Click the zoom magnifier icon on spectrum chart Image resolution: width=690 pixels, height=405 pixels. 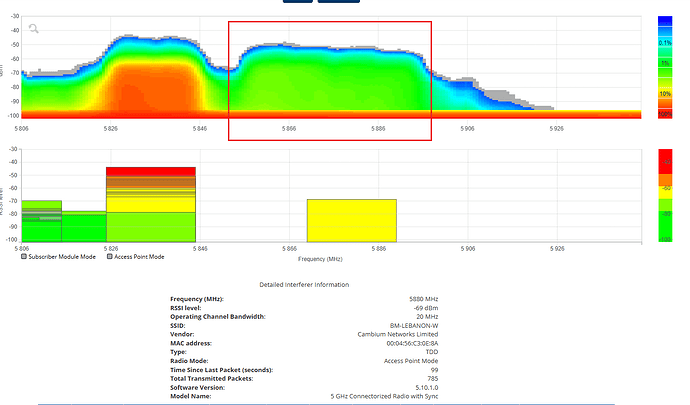coord(35,29)
